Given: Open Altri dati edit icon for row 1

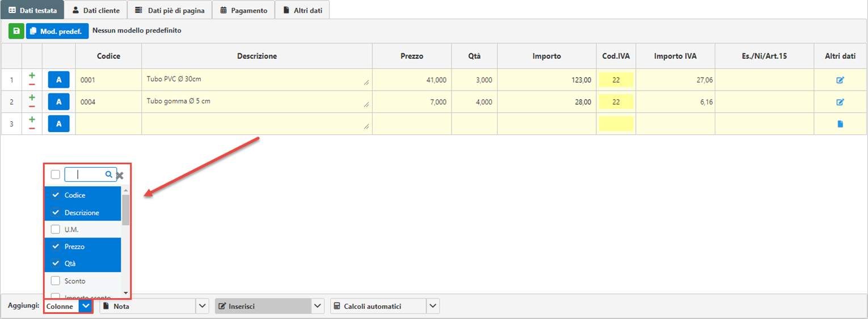Looking at the screenshot, I should (x=840, y=80).
